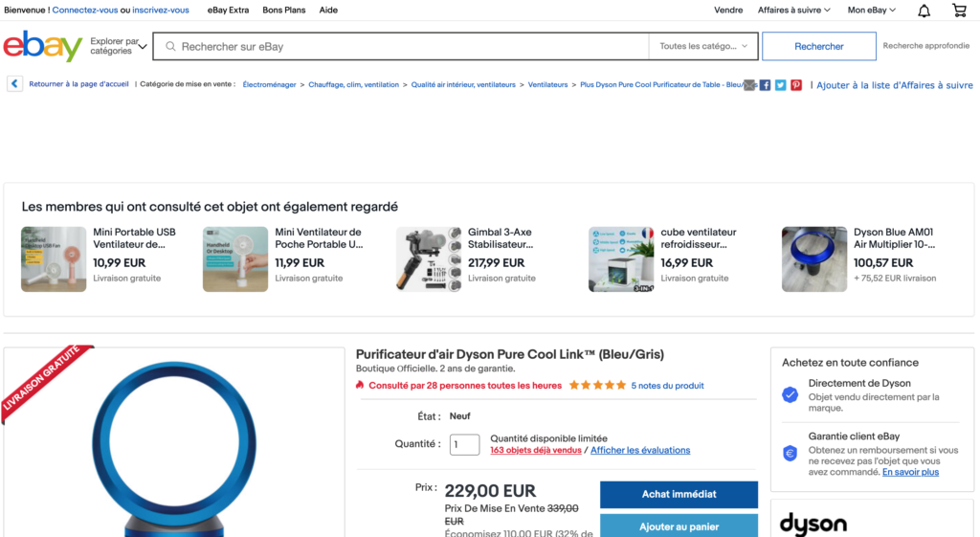This screenshot has height=537, width=980.
Task: Click cube ventilateur refroidisseur title
Action: [698, 238]
